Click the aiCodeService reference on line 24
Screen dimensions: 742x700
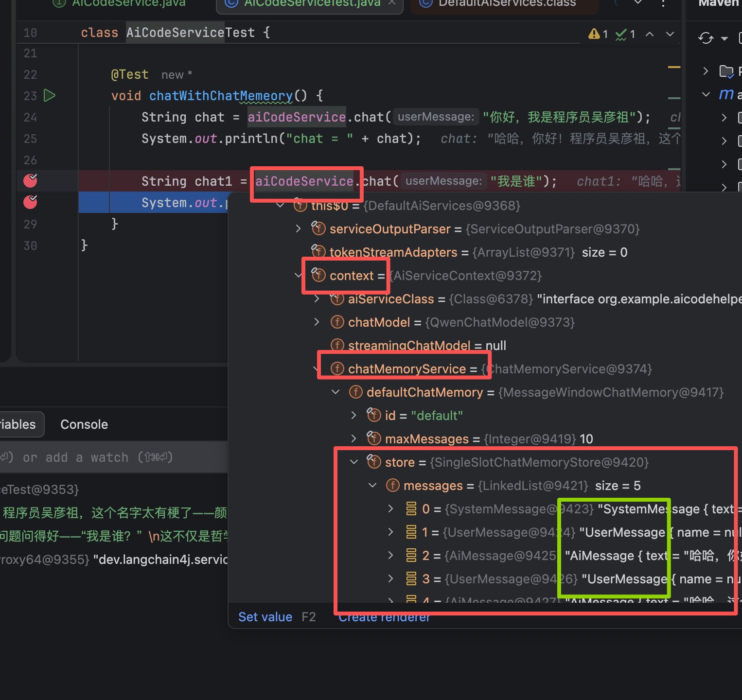click(x=297, y=117)
